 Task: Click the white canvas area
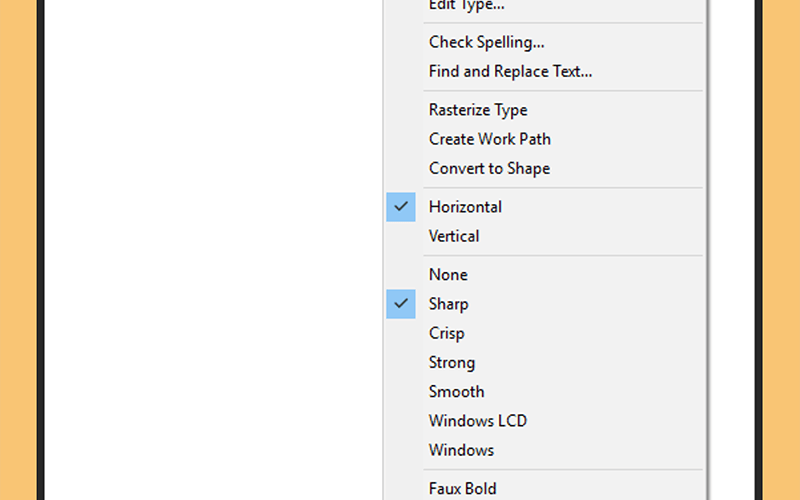pyautogui.click(x=213, y=250)
